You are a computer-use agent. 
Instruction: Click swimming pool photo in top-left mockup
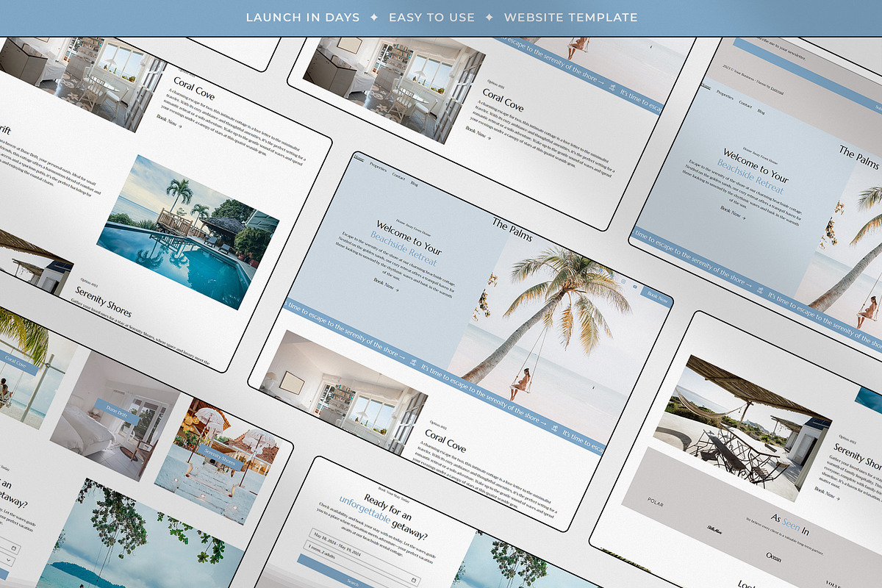click(x=188, y=231)
